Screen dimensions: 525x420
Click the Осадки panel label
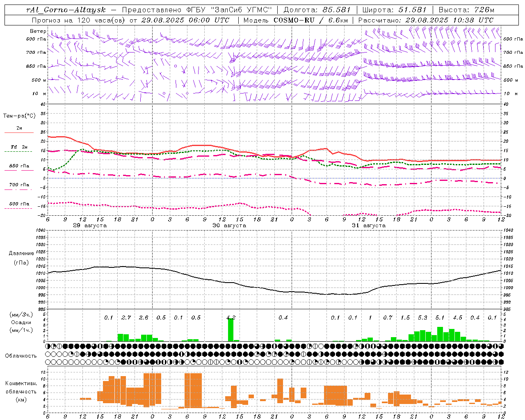pos(21,322)
